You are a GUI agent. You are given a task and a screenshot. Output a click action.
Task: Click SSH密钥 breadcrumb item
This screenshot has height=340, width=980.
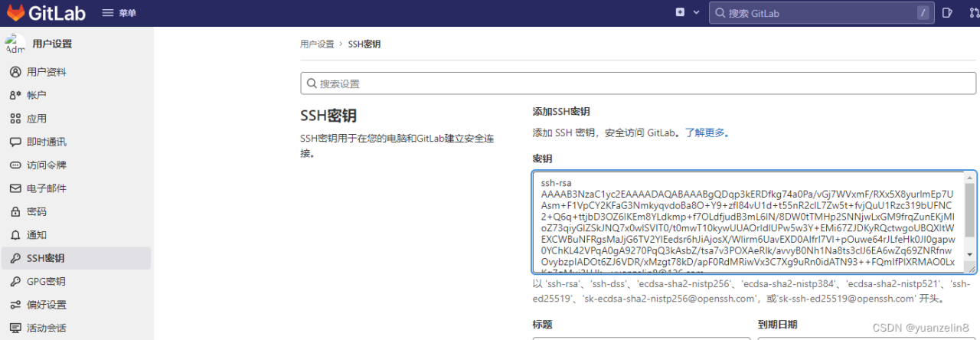point(364,44)
